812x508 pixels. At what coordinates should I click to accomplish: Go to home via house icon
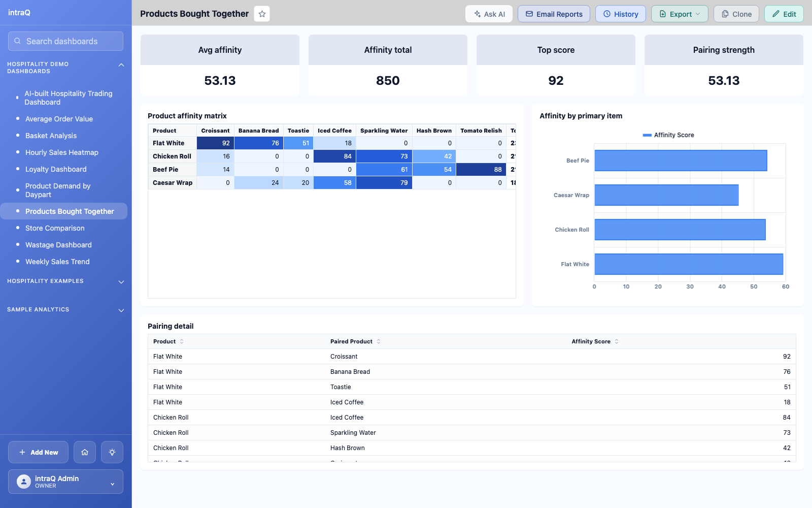point(85,452)
